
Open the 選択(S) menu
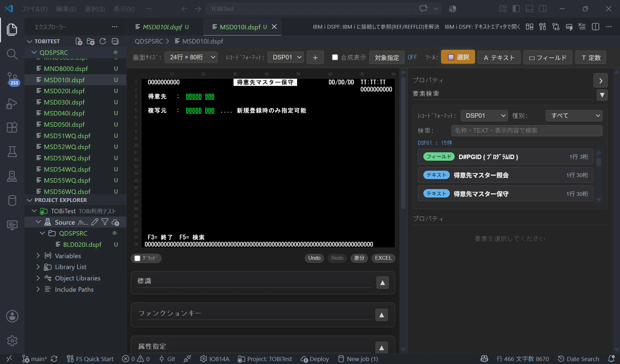tap(95, 9)
